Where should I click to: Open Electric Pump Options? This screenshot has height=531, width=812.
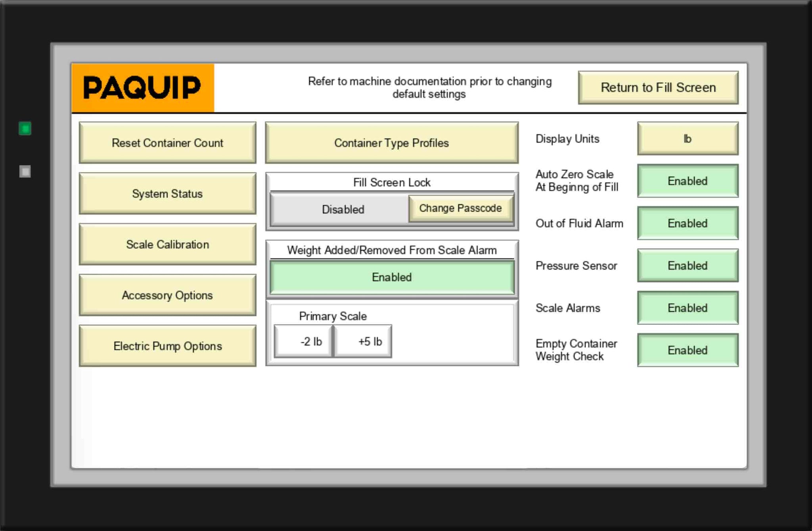pos(167,346)
